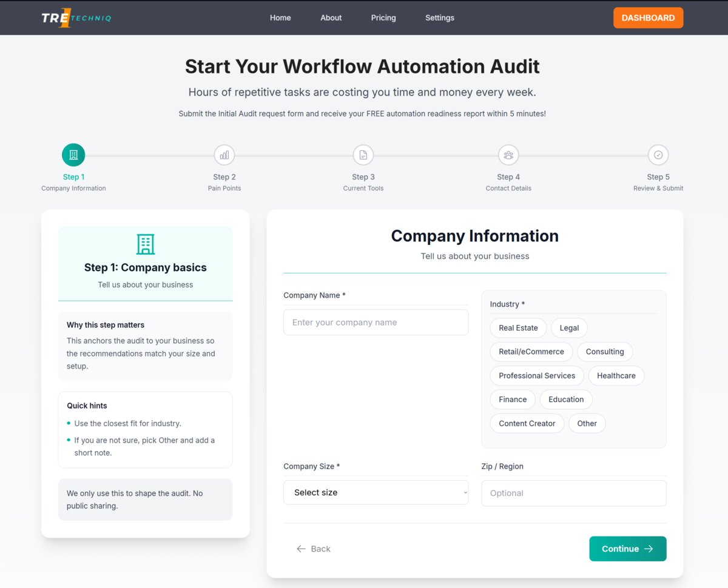Go to the Pricing page
Viewport: 728px width, 588px height.
pos(383,18)
